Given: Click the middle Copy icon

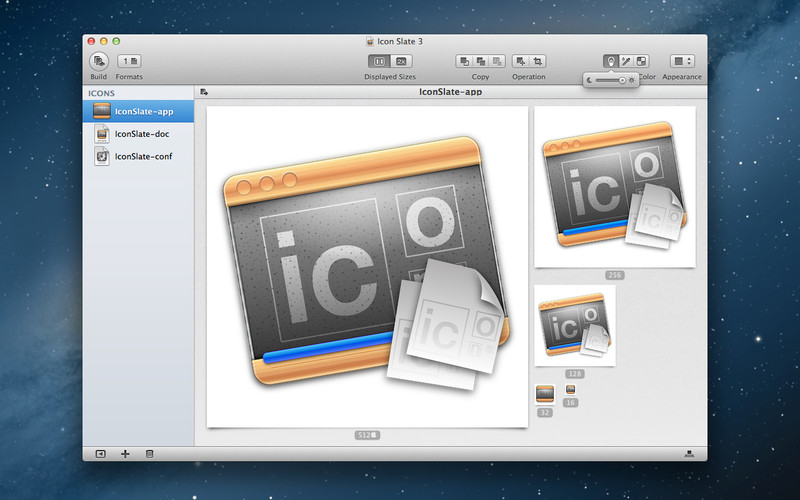Looking at the screenshot, I should coord(481,61).
